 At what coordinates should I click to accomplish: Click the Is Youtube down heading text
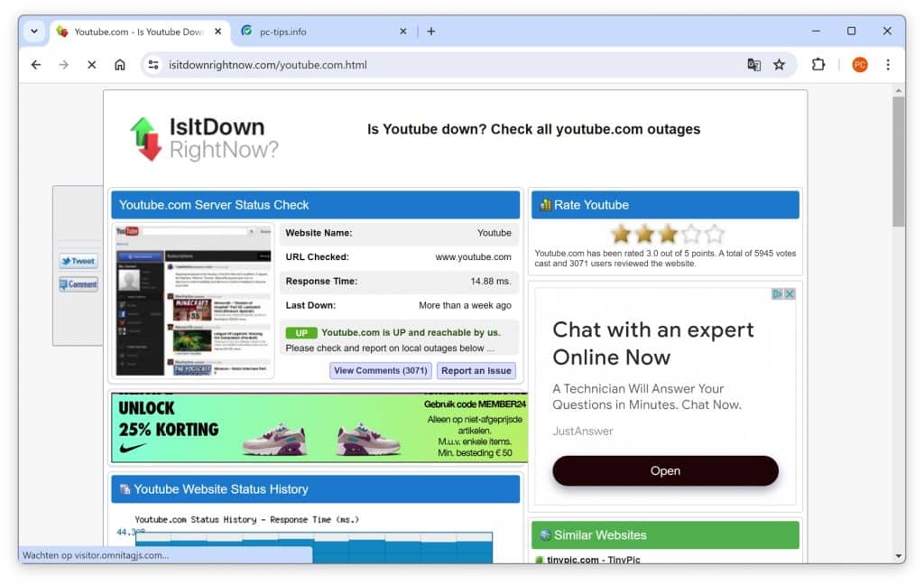[x=534, y=129]
